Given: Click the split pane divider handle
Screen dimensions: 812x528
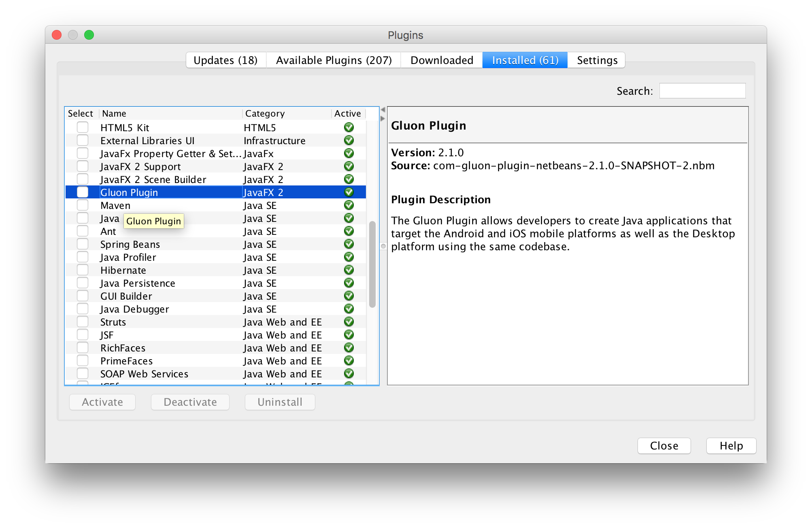Looking at the screenshot, I should (x=383, y=246).
